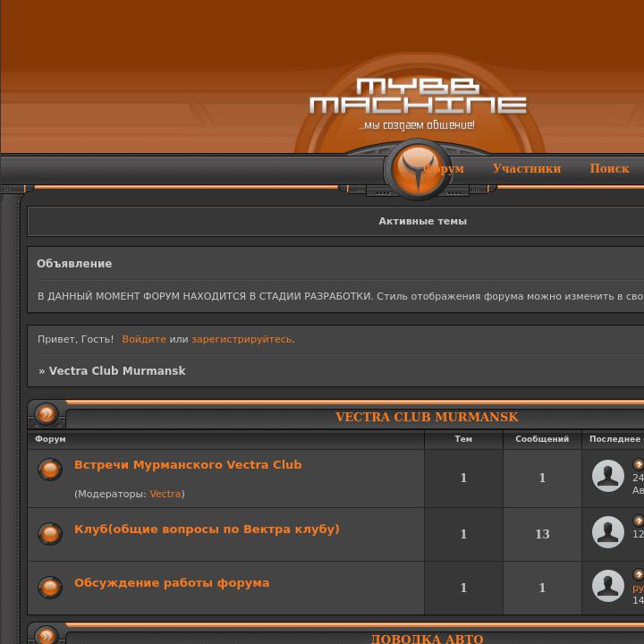
Task: Open Активные темы link
Action: (x=422, y=221)
